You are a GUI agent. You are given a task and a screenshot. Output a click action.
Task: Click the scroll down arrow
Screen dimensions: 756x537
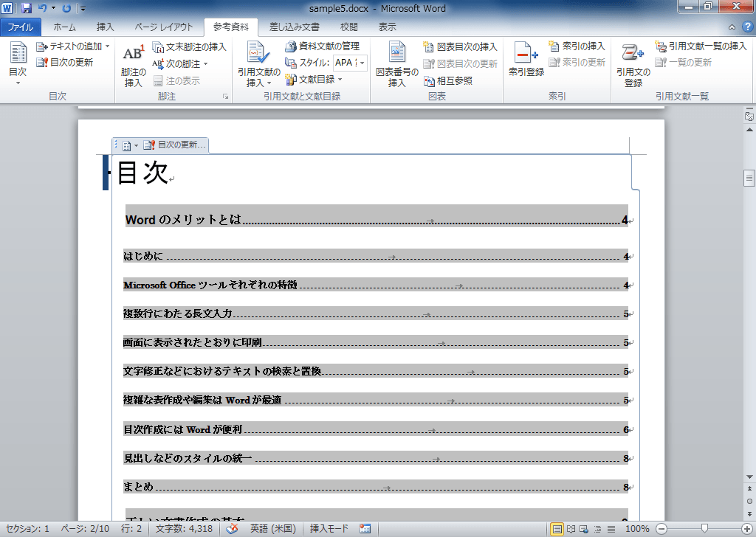[x=749, y=477]
